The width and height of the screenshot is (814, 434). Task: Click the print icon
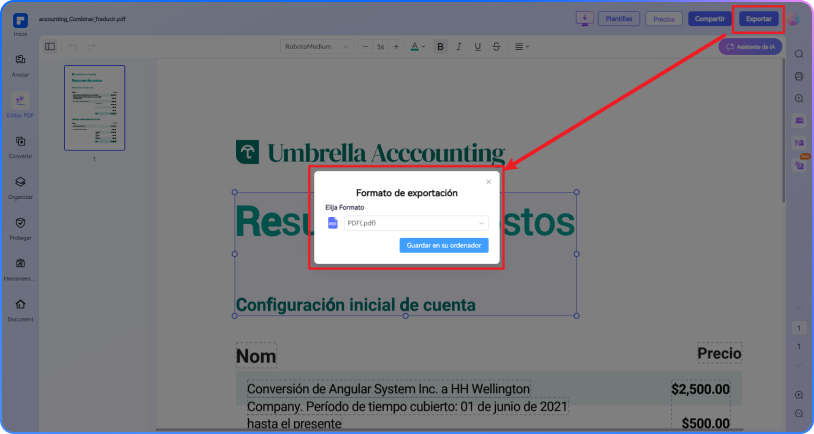(x=799, y=76)
